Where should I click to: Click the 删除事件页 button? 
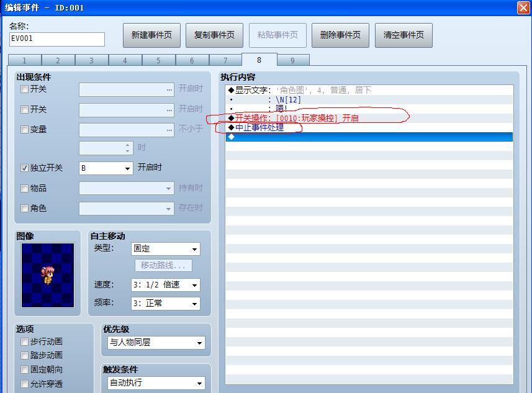340,35
